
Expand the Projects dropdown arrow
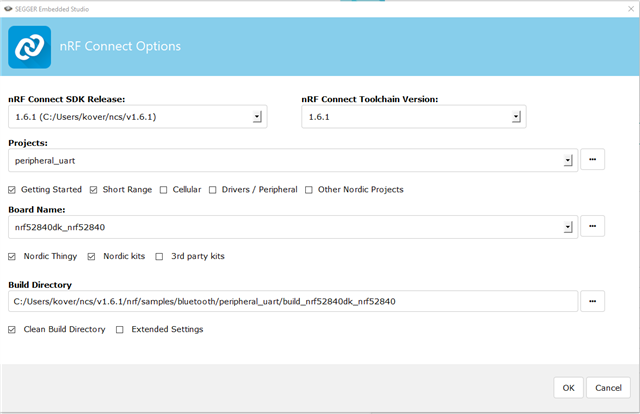(x=568, y=160)
